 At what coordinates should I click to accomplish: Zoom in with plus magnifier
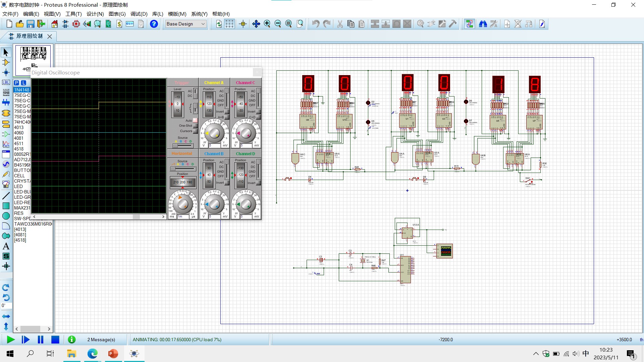(267, 24)
